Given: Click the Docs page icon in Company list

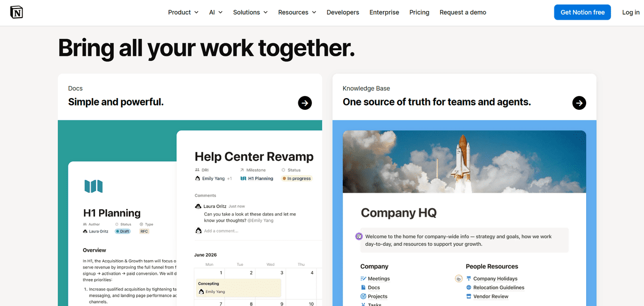Looking at the screenshot, I should [363, 287].
